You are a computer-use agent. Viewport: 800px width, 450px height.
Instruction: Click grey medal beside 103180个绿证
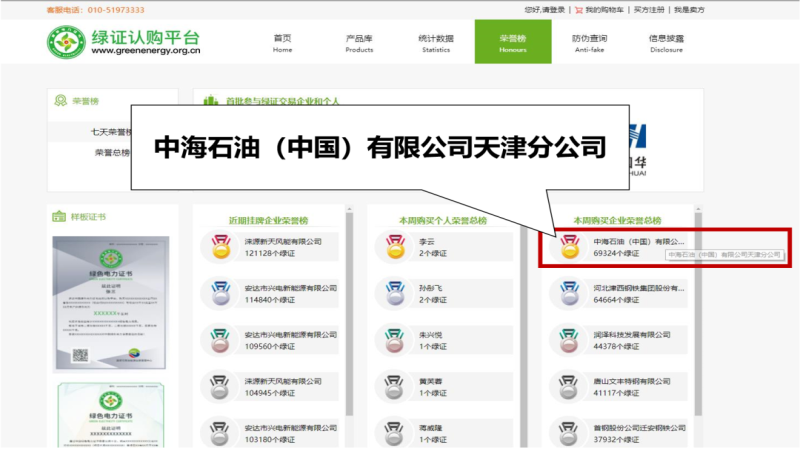pyautogui.click(x=219, y=433)
